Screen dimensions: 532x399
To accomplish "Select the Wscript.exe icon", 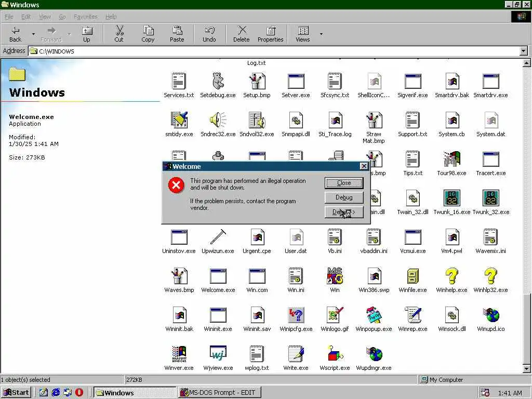I will [335, 354].
